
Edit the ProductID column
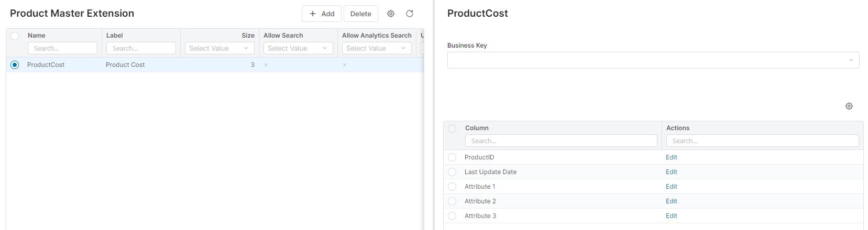pyautogui.click(x=671, y=157)
